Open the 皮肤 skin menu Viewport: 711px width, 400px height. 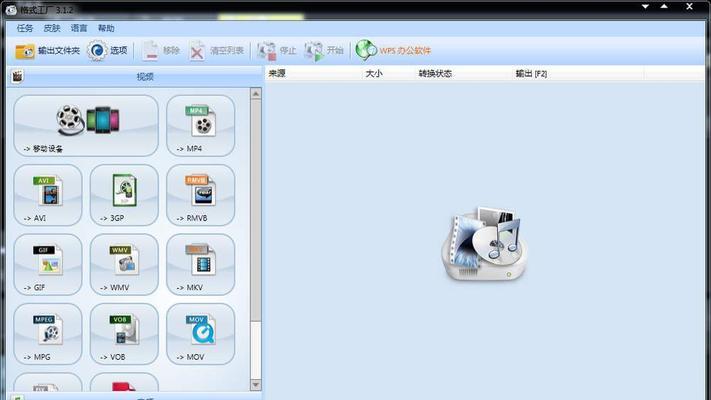[x=52, y=28]
